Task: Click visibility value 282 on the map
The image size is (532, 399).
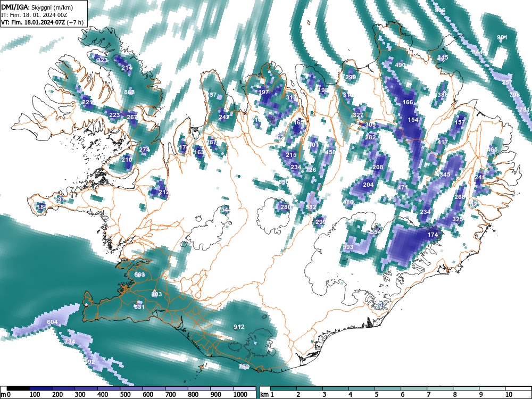Action: tap(370, 137)
